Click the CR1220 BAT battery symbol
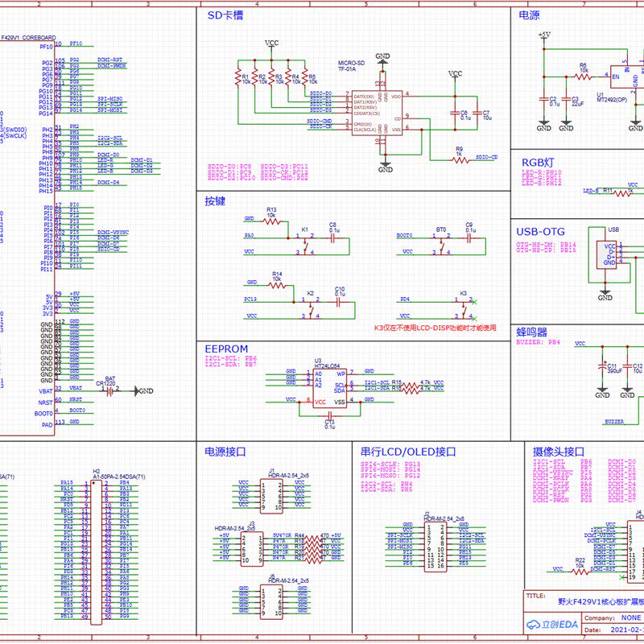This screenshot has width=644, height=644. (x=109, y=392)
